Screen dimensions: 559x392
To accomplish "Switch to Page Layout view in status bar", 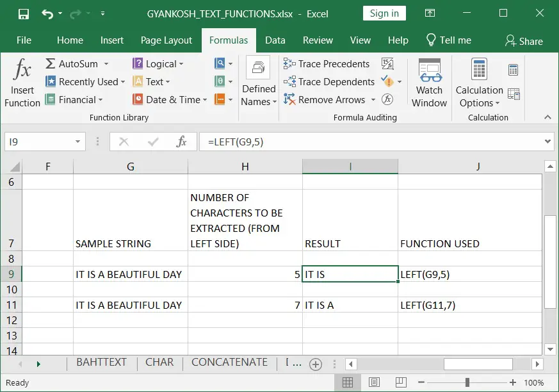I will [x=374, y=382].
